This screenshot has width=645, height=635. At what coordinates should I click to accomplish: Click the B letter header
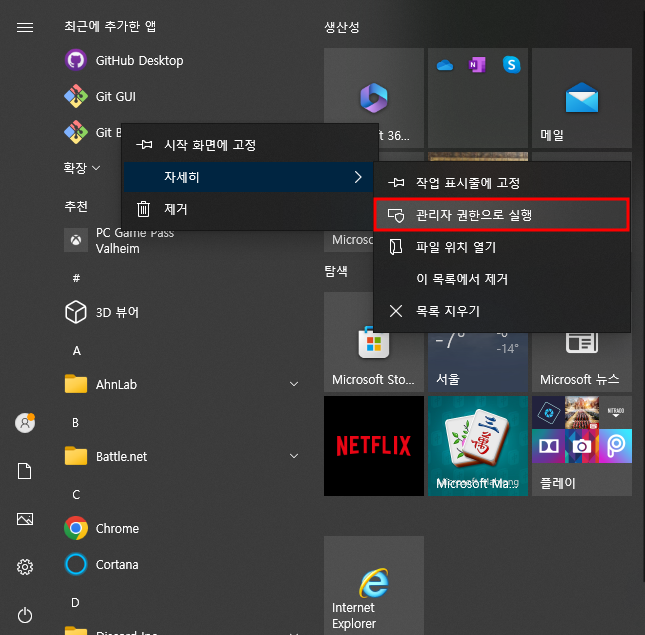(x=76, y=423)
